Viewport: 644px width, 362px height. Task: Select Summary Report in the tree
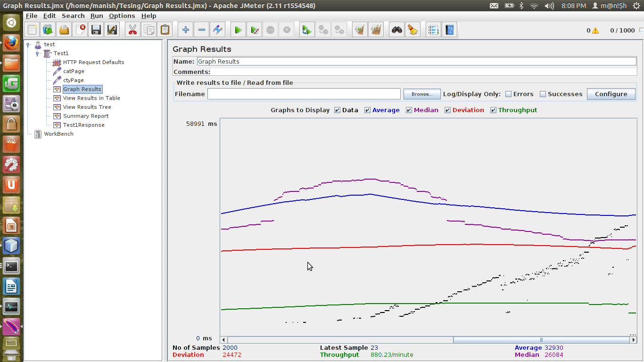tap(86, 116)
